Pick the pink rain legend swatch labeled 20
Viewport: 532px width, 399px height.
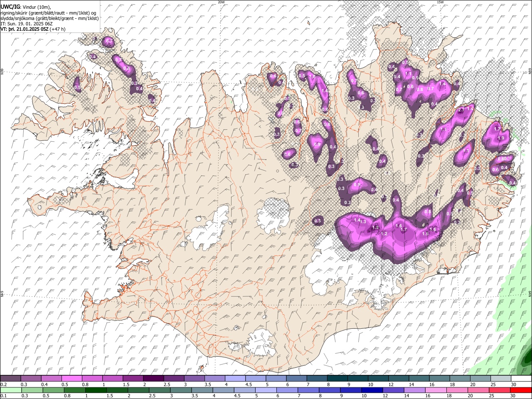tap(478, 390)
